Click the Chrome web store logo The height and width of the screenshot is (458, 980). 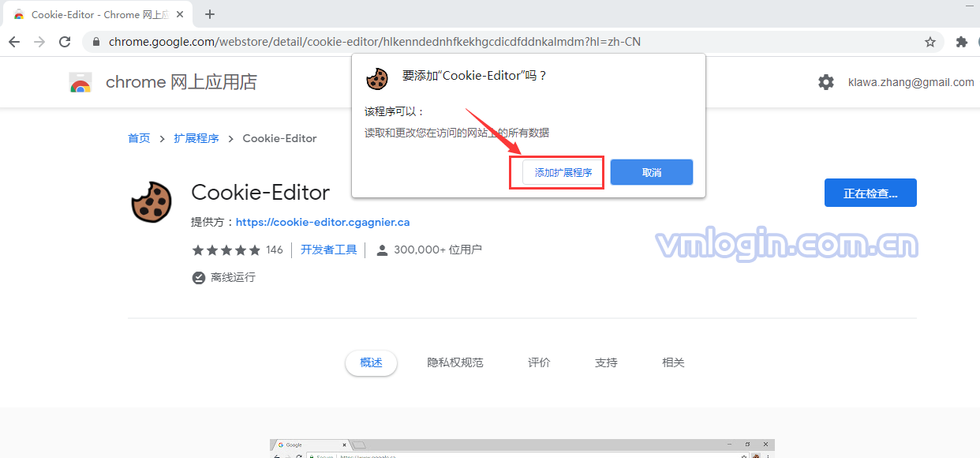click(x=80, y=83)
